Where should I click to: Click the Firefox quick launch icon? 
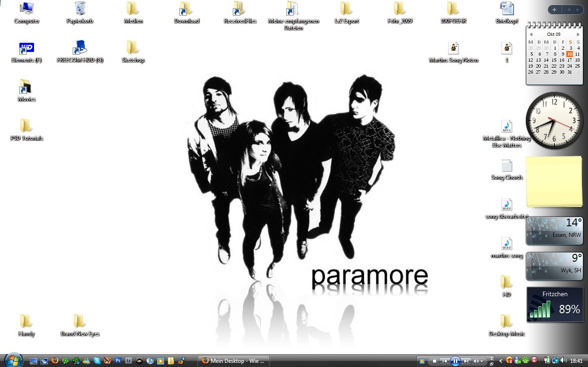click(55, 361)
